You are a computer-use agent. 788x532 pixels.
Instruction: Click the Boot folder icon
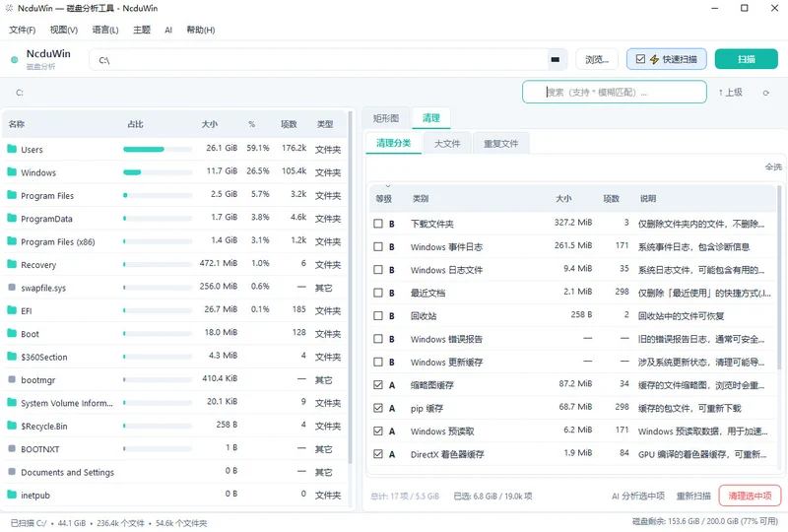12,333
